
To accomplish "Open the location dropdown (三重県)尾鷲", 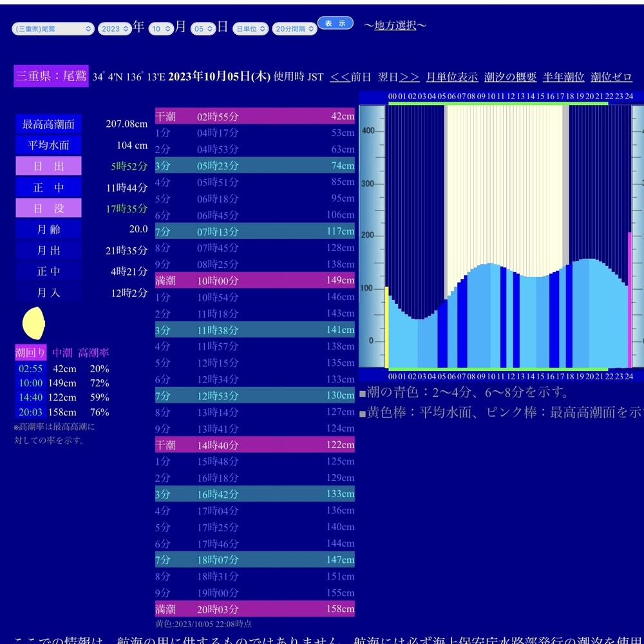I will coord(53,29).
